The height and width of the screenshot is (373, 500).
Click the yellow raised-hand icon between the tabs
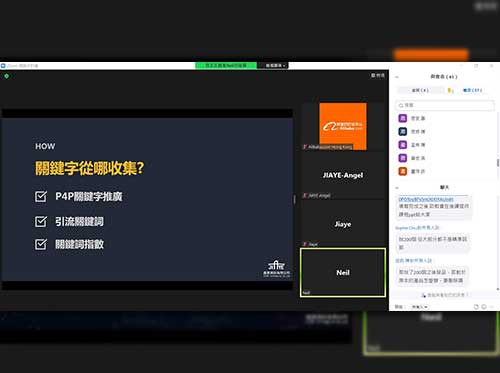450,90
